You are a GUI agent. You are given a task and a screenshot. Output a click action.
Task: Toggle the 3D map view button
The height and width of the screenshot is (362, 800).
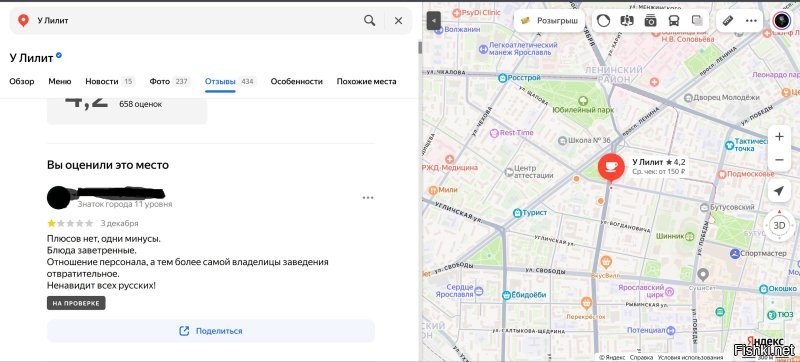tap(779, 225)
